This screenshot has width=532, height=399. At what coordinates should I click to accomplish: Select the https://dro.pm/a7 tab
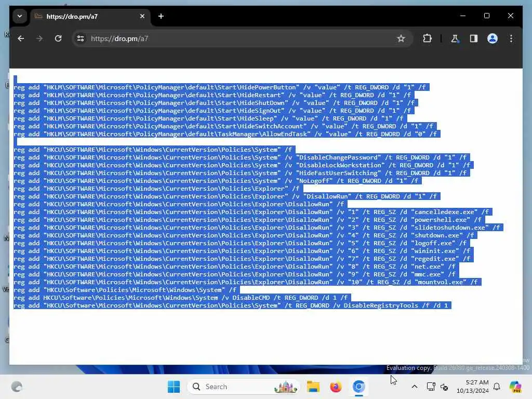(90, 16)
